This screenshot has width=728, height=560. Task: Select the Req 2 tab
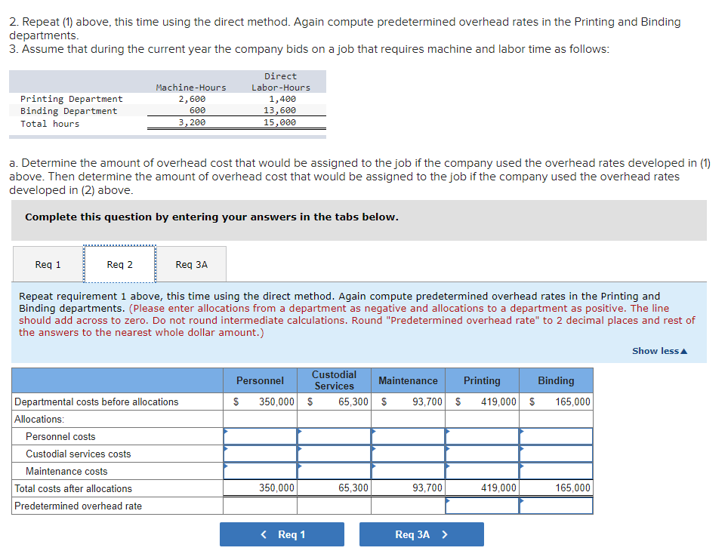tap(120, 264)
